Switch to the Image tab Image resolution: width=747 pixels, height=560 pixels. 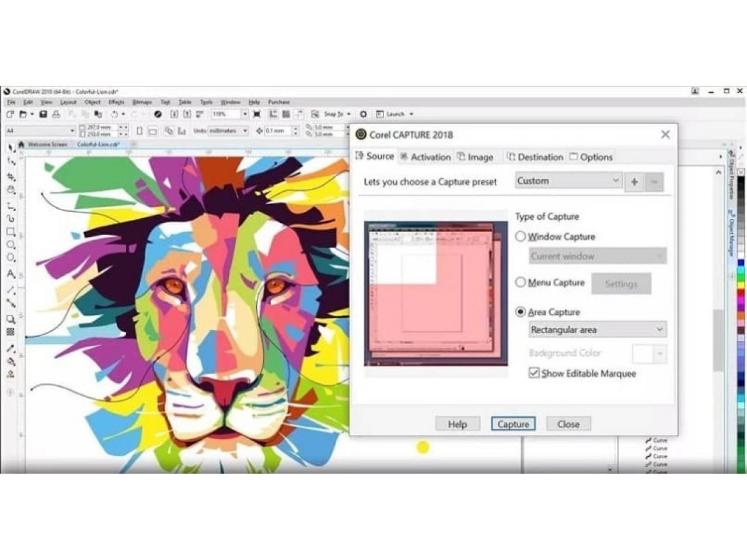click(476, 157)
